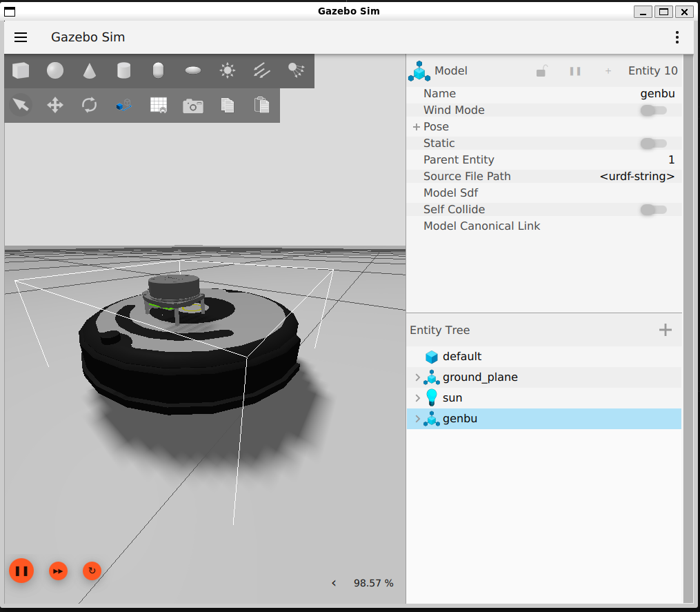Expand the sun tree entry
Screen dimensions: 700x612
click(417, 398)
